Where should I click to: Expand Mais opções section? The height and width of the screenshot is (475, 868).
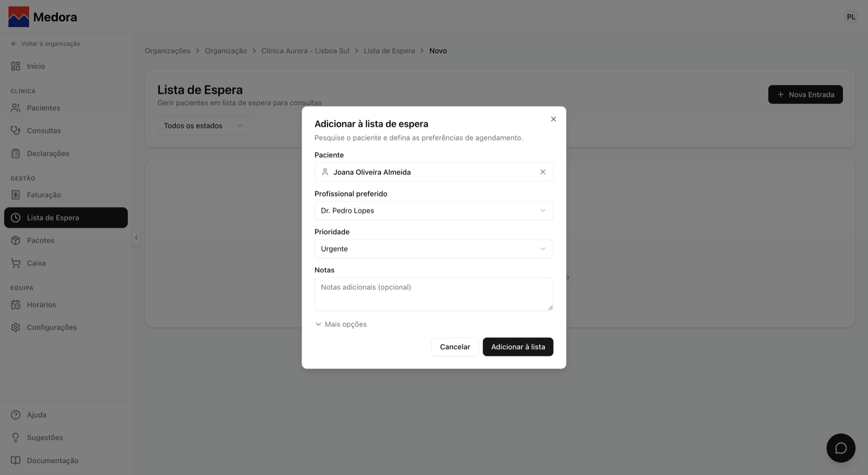pos(341,324)
